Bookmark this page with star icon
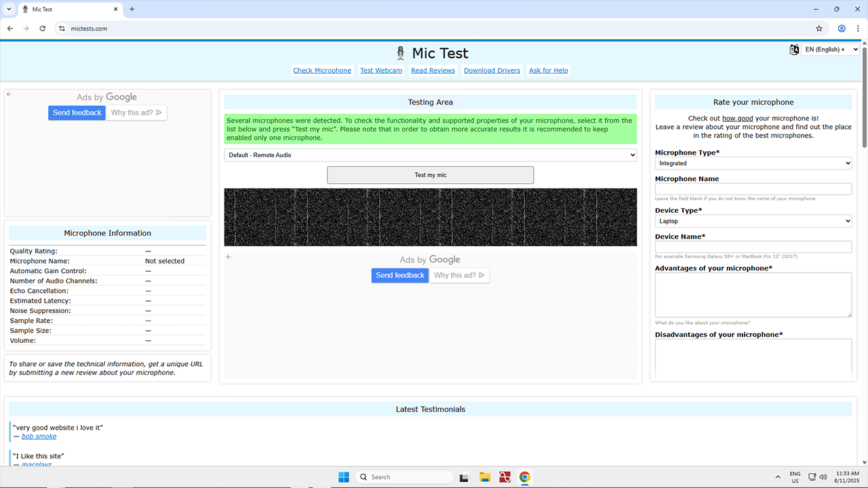Image resolution: width=868 pixels, height=488 pixels. [819, 28]
